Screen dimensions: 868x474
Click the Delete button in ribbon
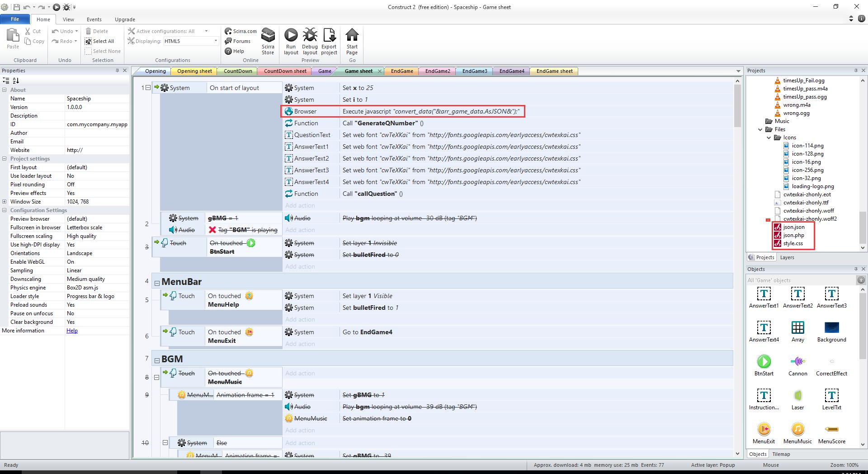coord(96,31)
